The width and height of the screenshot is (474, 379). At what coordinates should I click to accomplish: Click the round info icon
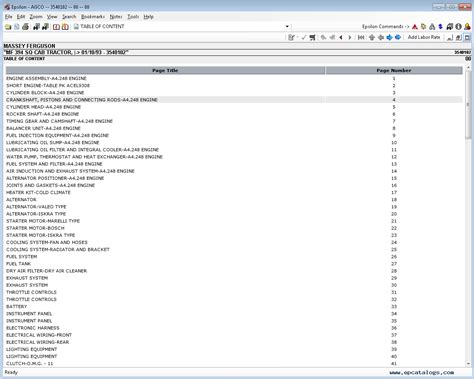point(459,27)
